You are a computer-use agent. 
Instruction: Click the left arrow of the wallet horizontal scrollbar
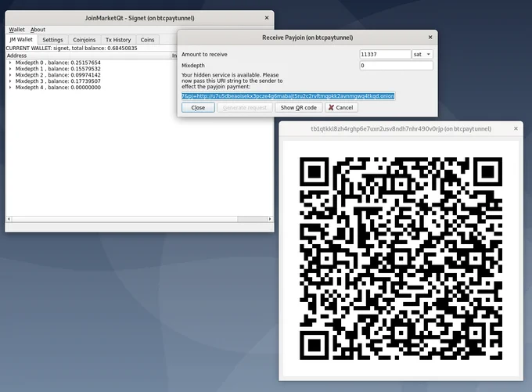(9, 219)
